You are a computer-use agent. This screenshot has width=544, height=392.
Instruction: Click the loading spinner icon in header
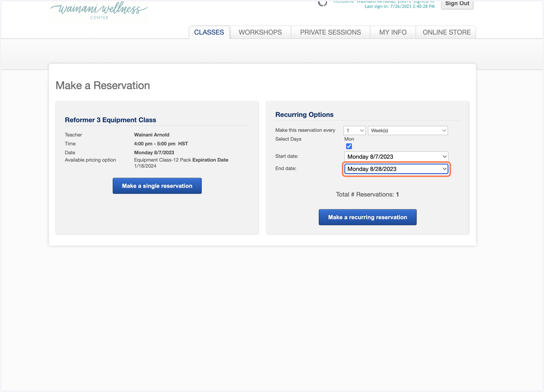pos(322,3)
